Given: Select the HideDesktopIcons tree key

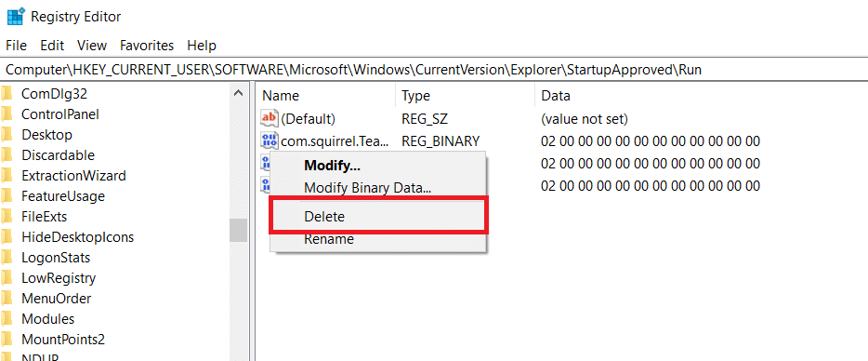Looking at the screenshot, I should tap(77, 237).
